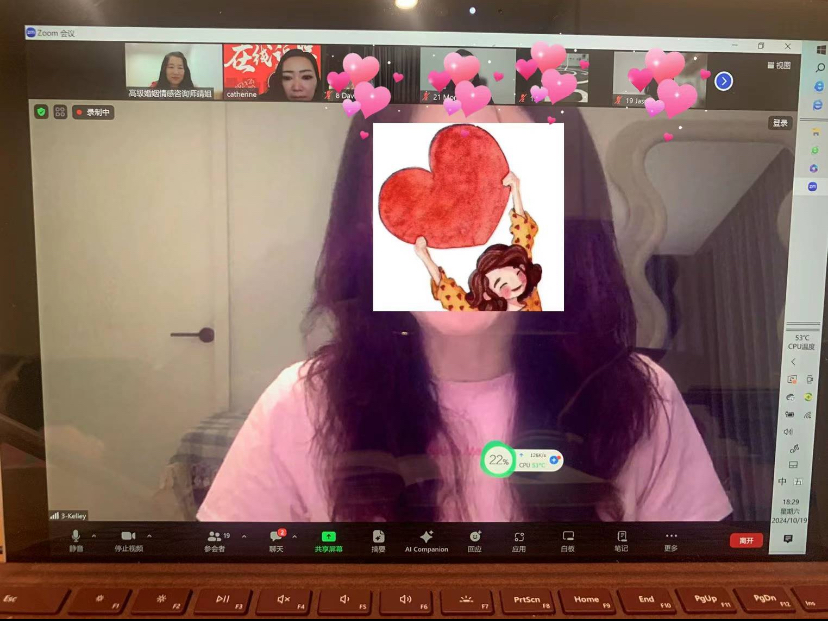This screenshot has width=828, height=621.
Task: Expand the arrow next to 聊天
Action: tap(295, 537)
